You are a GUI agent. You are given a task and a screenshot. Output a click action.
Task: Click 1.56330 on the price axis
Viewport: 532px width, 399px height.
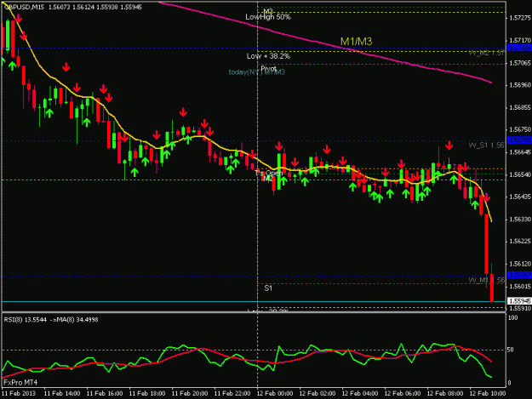[520, 219]
